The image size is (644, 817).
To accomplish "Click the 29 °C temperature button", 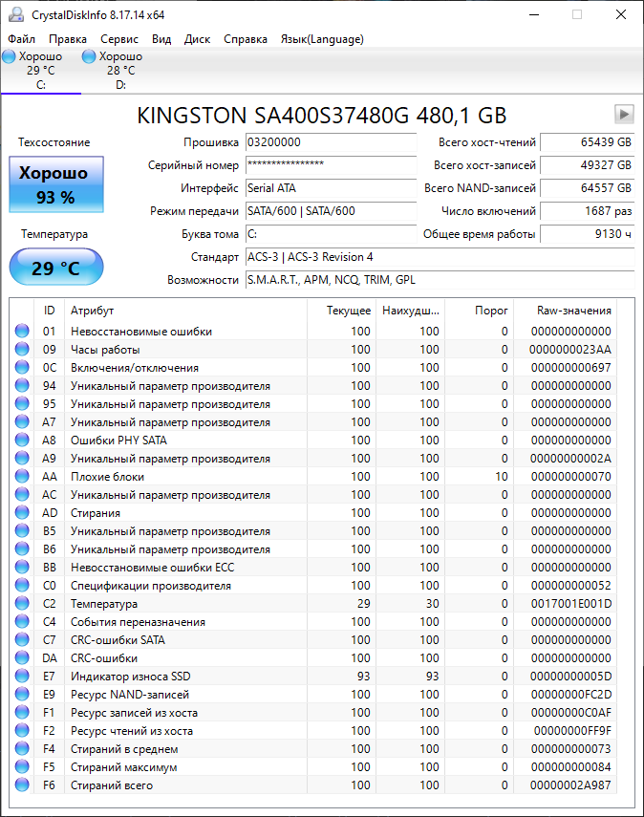I will (56, 267).
